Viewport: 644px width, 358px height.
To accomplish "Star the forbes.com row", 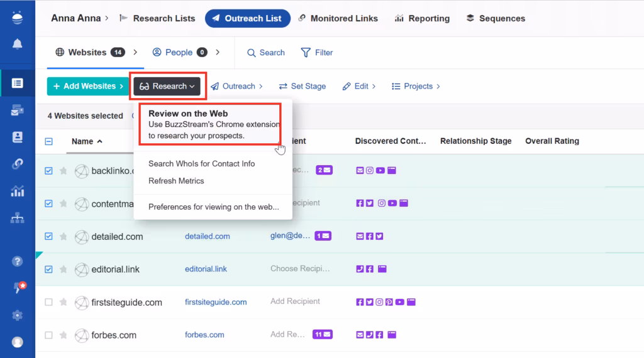I will point(64,335).
